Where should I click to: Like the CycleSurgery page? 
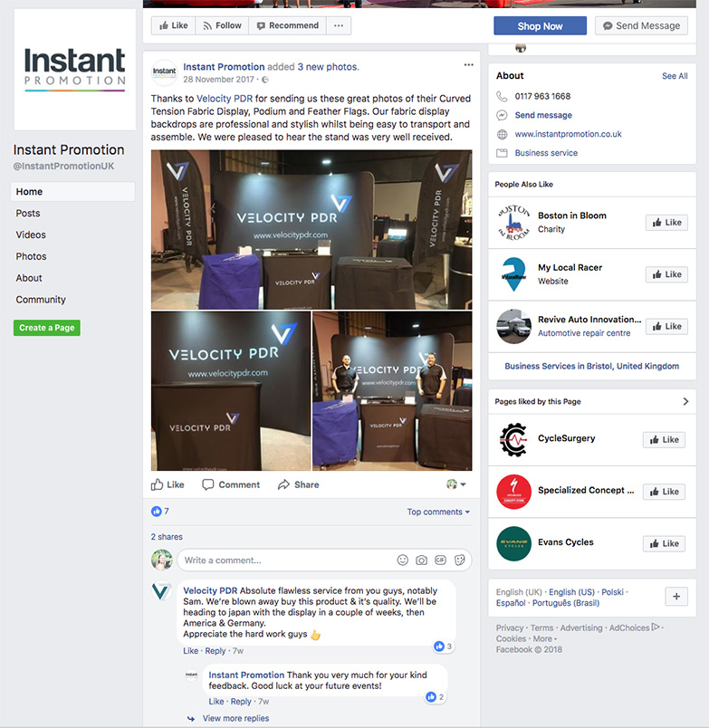point(664,440)
